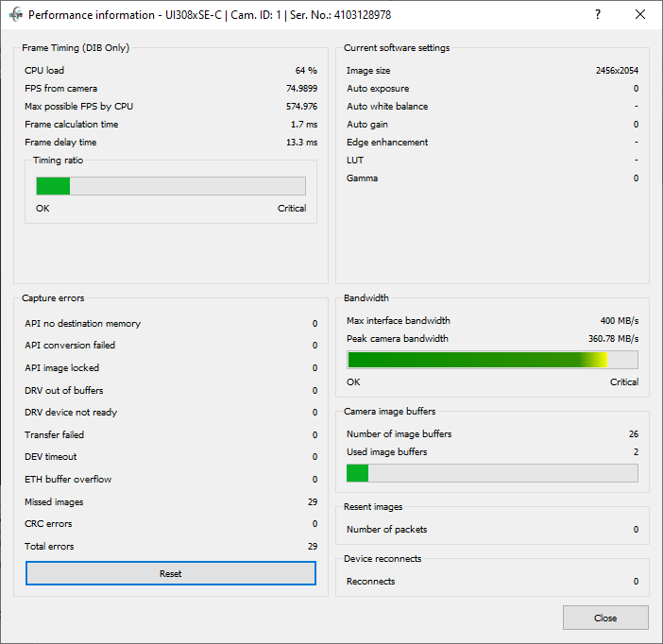Close the Performance information window with X
Image resolution: width=663 pixels, height=644 pixels.
tap(640, 15)
